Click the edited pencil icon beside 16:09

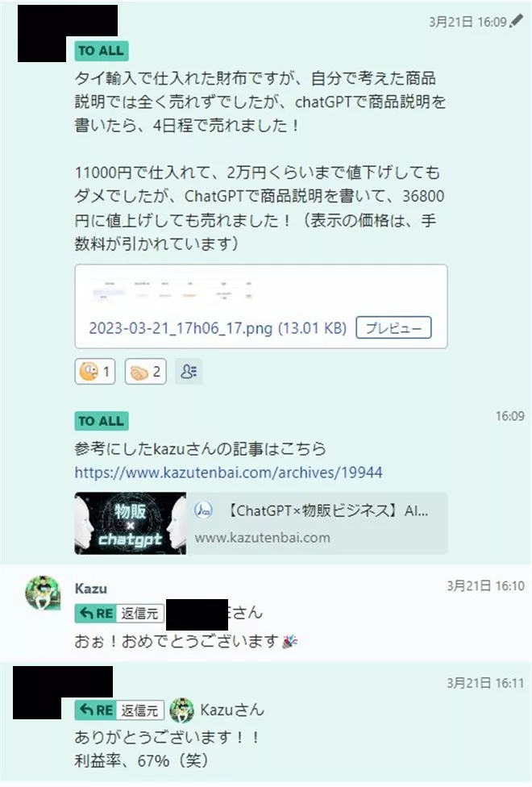coord(516,21)
